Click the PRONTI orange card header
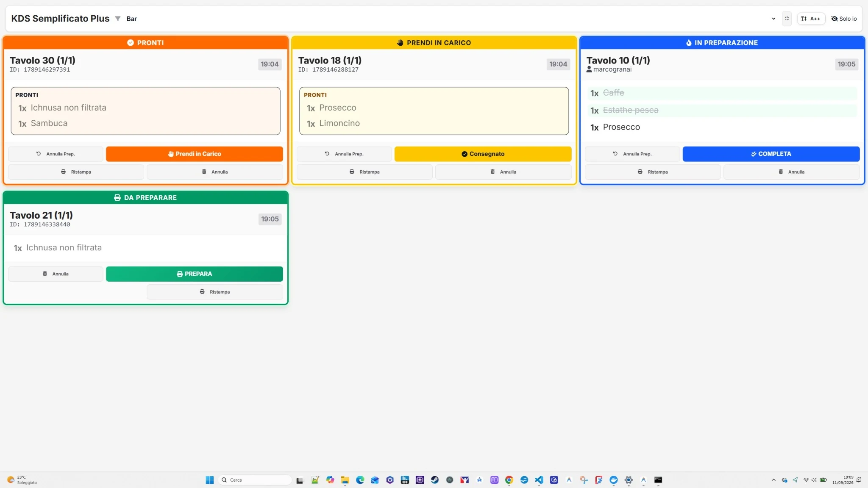868x488 pixels. [x=145, y=43]
